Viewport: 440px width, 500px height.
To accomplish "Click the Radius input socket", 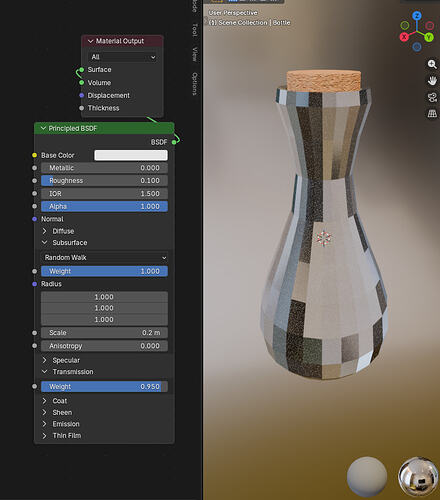I will (x=34, y=284).
